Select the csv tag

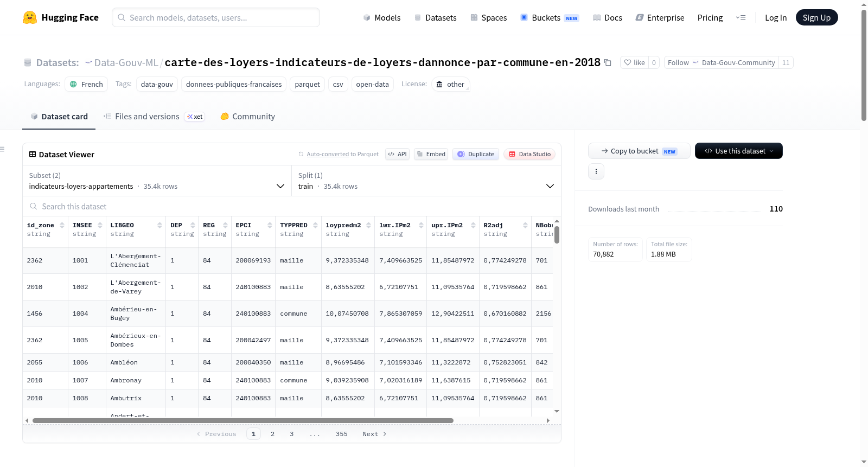338,84
